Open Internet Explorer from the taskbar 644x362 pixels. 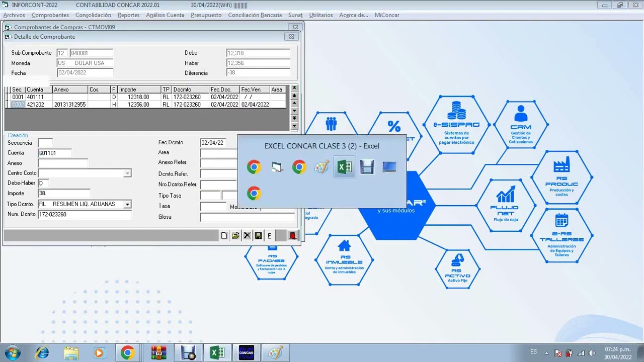pos(42,353)
